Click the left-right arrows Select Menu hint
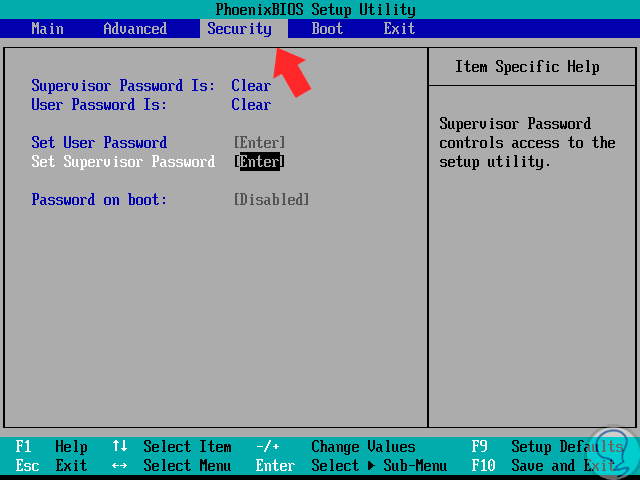640x480 pixels. click(x=172, y=465)
